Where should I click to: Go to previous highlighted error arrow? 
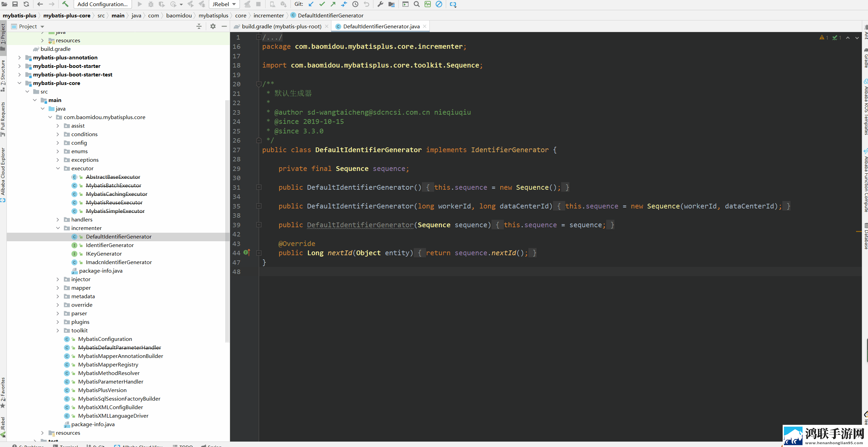pos(848,38)
